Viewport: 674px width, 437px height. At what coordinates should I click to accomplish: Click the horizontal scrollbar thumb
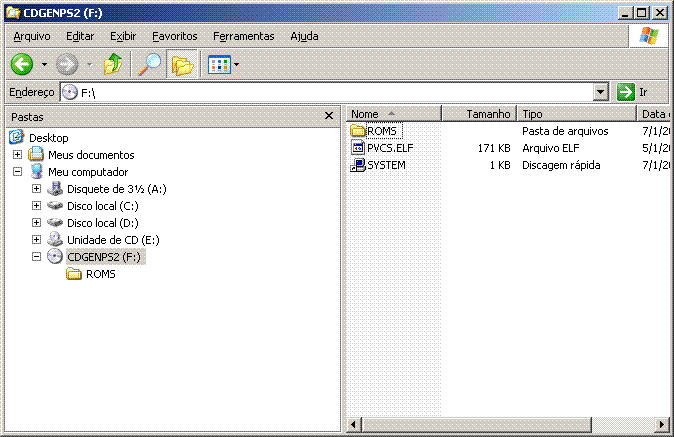(477, 425)
